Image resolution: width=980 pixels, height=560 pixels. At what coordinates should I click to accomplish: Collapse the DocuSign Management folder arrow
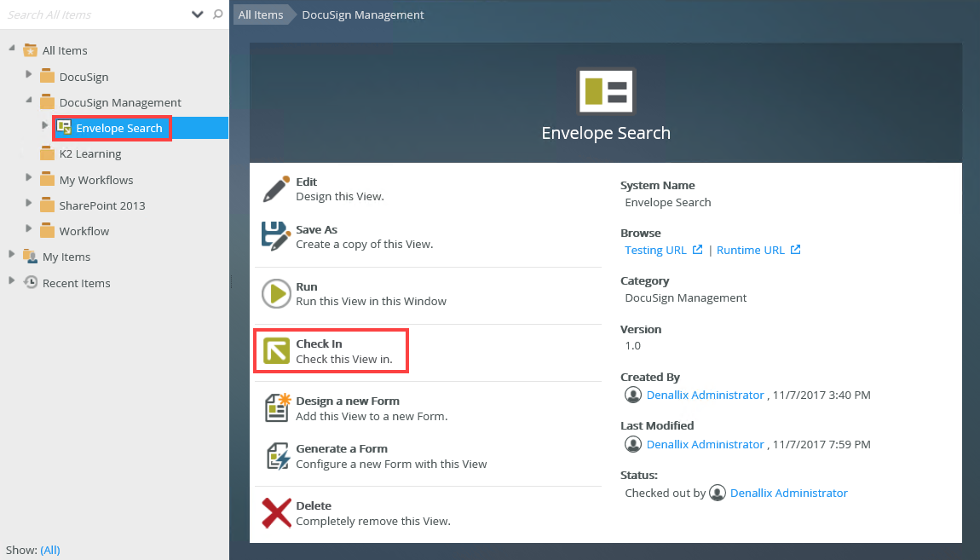[x=29, y=100]
